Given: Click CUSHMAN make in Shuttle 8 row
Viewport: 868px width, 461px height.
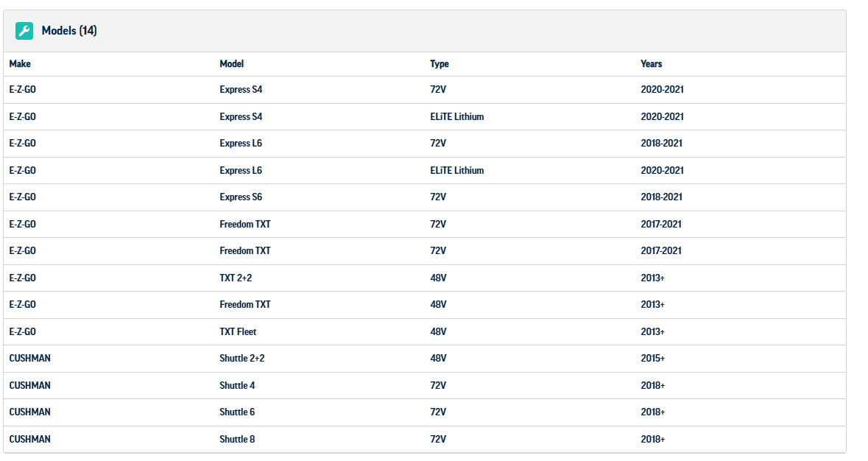Looking at the screenshot, I should (x=29, y=440).
